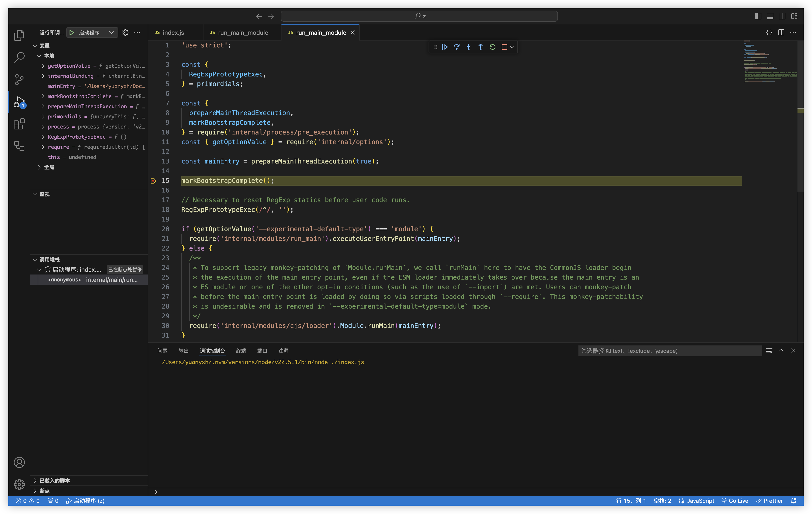Open the 终端 panel tab
Image resolution: width=812 pixels, height=514 pixels.
(241, 351)
